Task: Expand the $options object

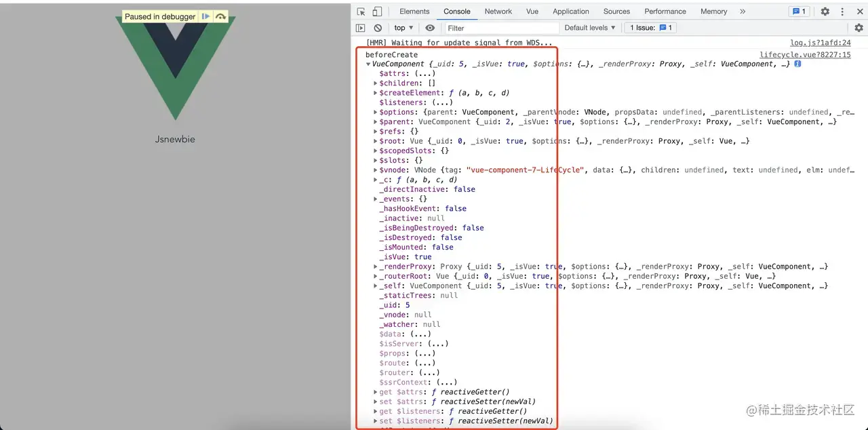Action: pyautogui.click(x=376, y=113)
